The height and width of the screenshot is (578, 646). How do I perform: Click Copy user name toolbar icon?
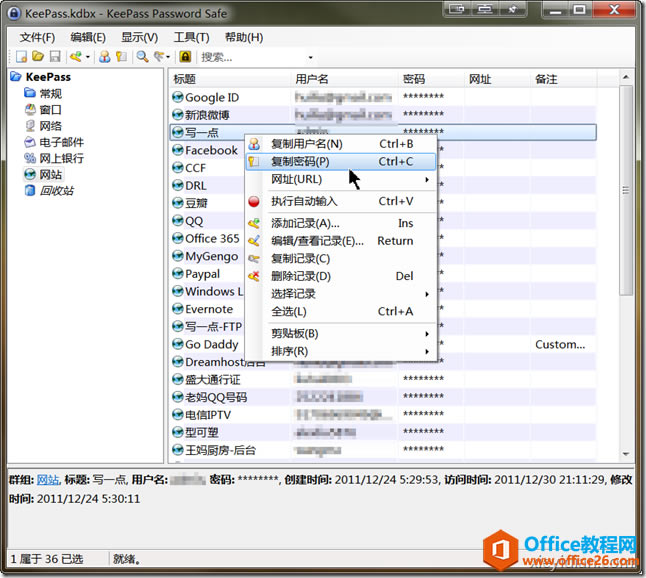(105, 56)
